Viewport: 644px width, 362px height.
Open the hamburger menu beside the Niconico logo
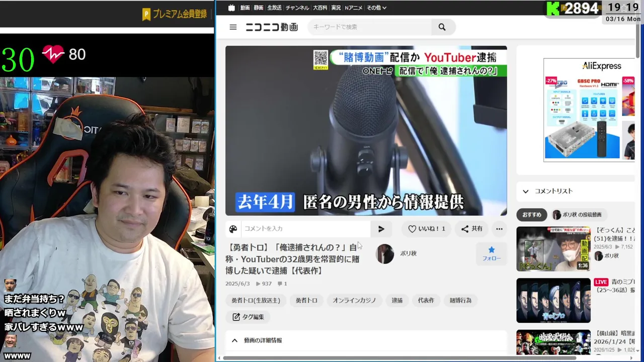[233, 27]
